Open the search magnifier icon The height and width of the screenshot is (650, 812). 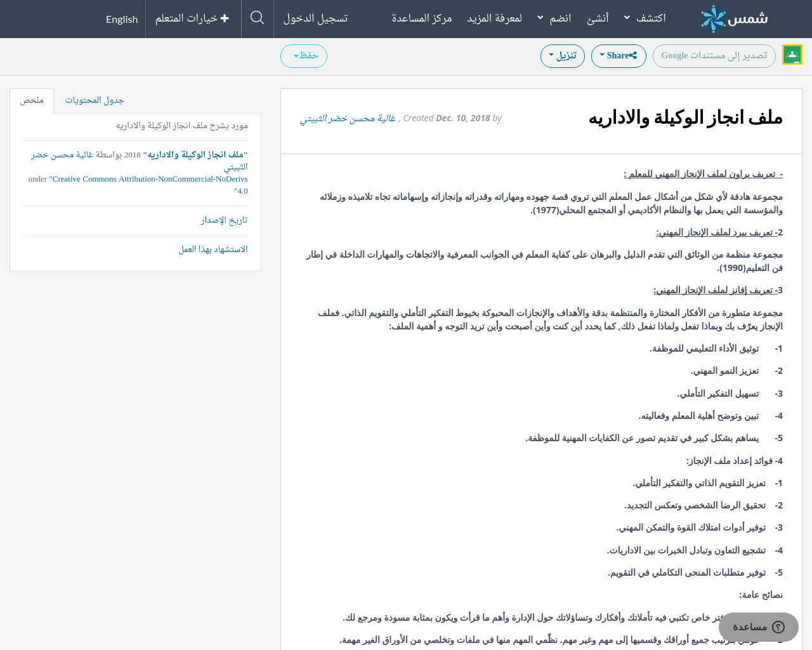257,18
